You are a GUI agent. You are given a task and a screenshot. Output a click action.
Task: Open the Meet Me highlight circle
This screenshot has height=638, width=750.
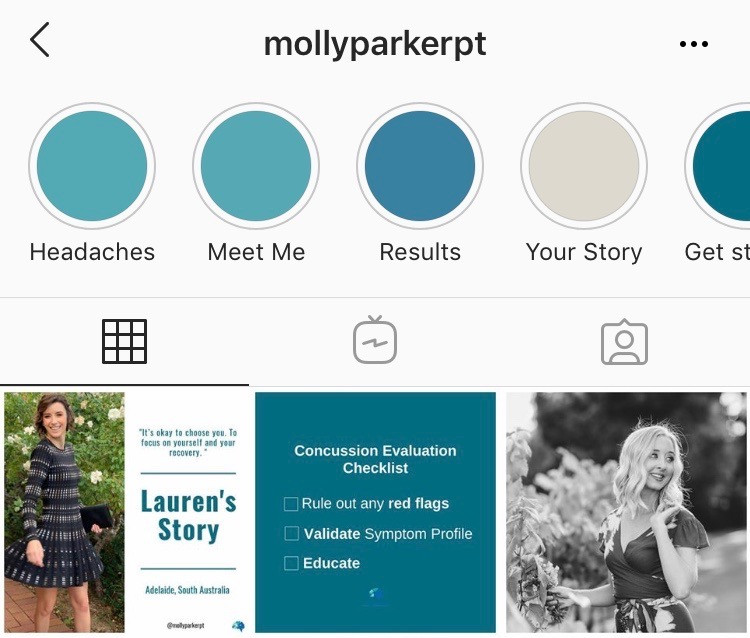coord(256,166)
